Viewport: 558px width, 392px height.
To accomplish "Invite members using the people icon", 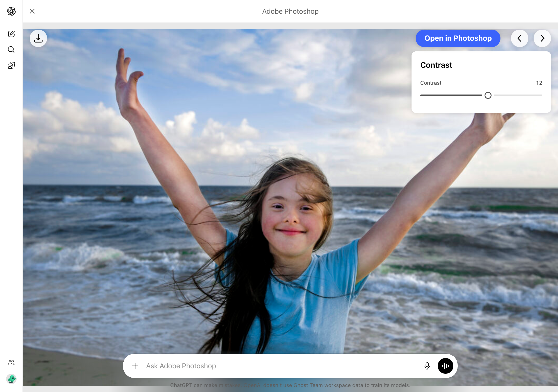I will (11, 363).
